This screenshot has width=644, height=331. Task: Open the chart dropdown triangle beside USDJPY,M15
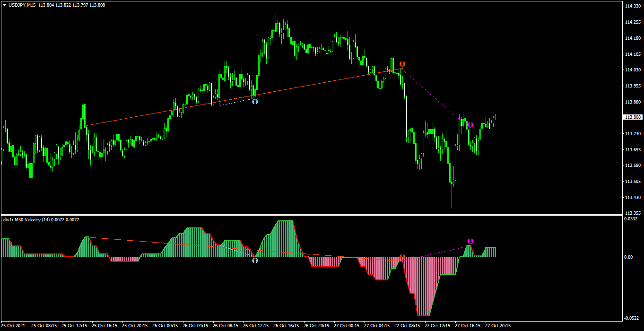pos(4,5)
